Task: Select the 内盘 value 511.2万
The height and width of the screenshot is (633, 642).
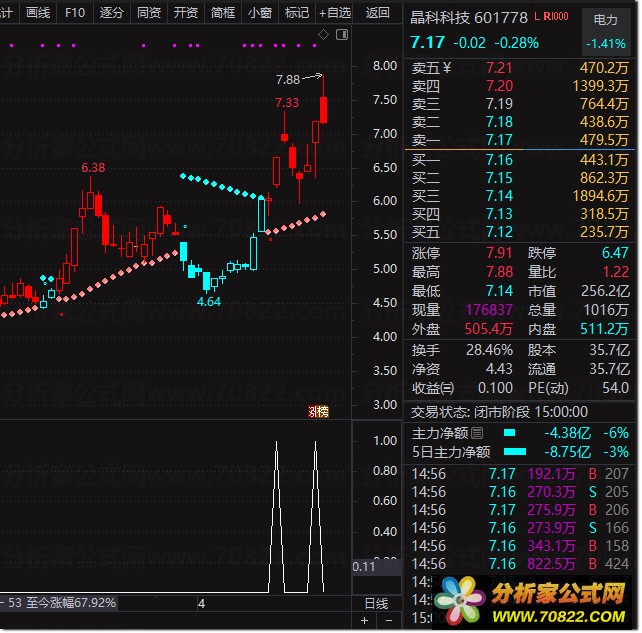Action: (x=604, y=329)
